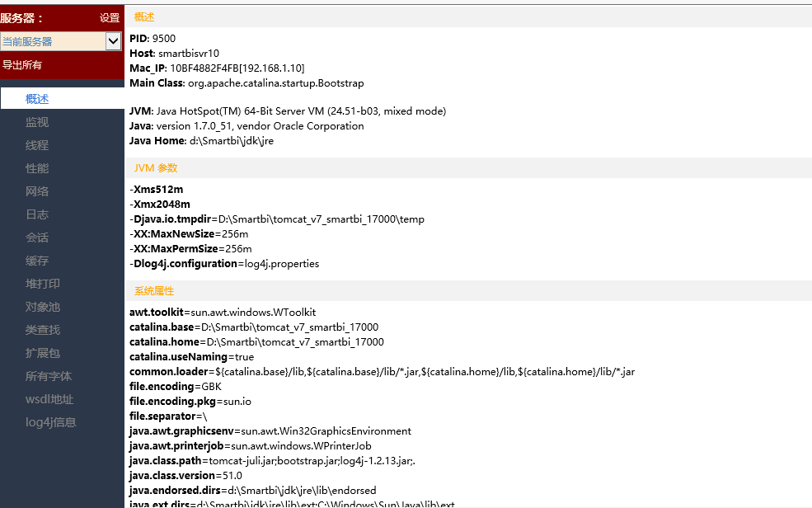This screenshot has width=812, height=508.
Task: Click the -XX:MaxNewSize=256m parameter
Action: [x=189, y=234]
